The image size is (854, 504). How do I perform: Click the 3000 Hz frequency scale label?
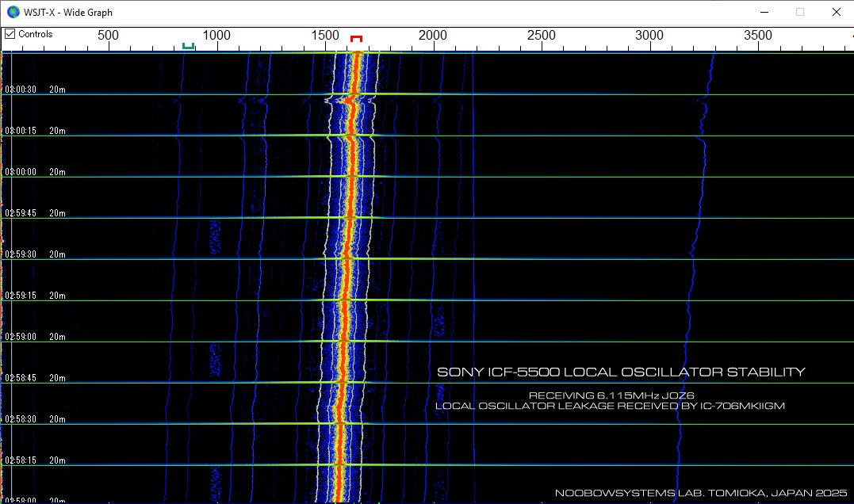(x=649, y=36)
